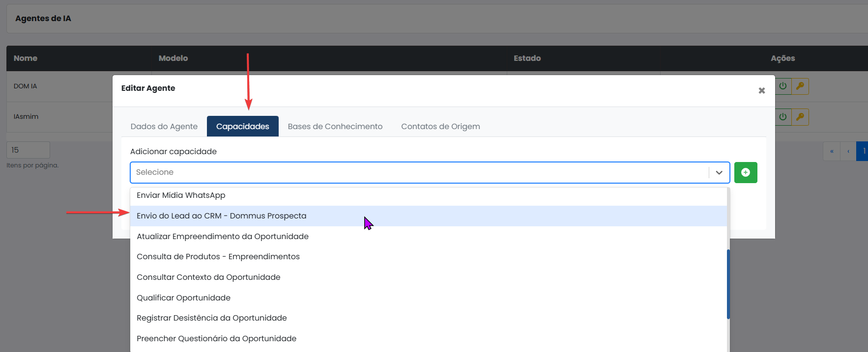Open the Contatos de Origem tab
868x352 pixels.
[x=440, y=126]
